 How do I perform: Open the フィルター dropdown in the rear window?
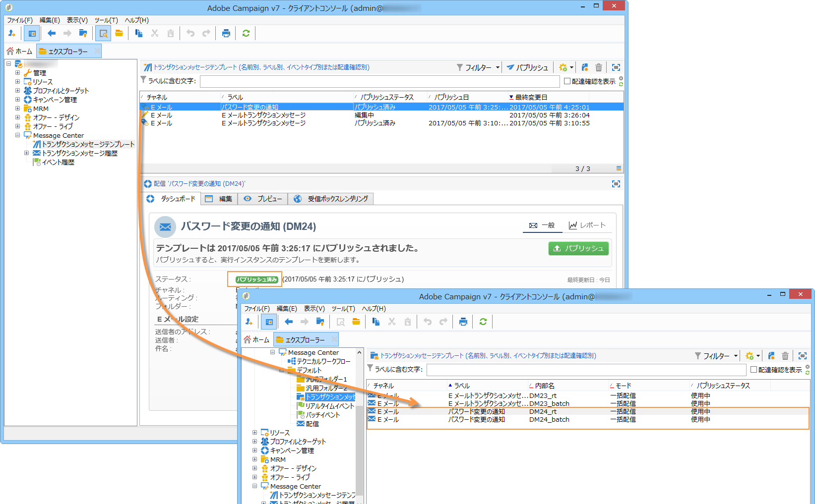(478, 67)
